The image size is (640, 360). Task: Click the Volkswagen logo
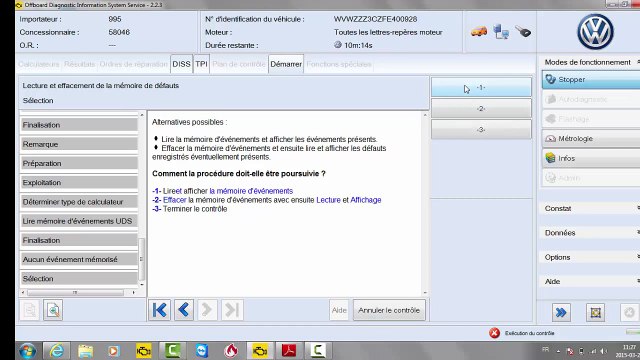coord(596,32)
